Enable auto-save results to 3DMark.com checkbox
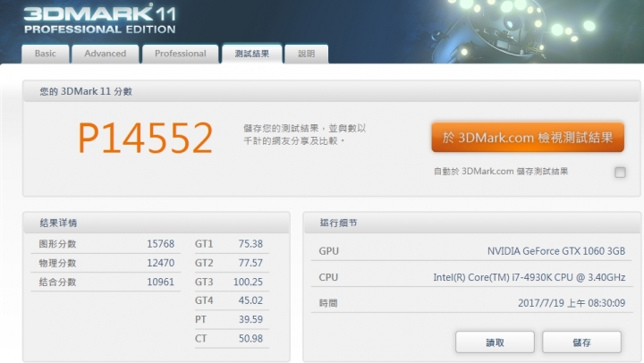This screenshot has height=363, width=644. [x=620, y=172]
